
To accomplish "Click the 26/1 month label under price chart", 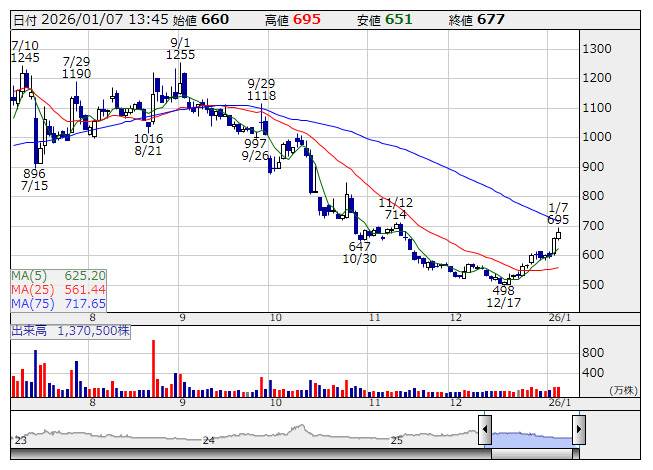I will (x=559, y=318).
